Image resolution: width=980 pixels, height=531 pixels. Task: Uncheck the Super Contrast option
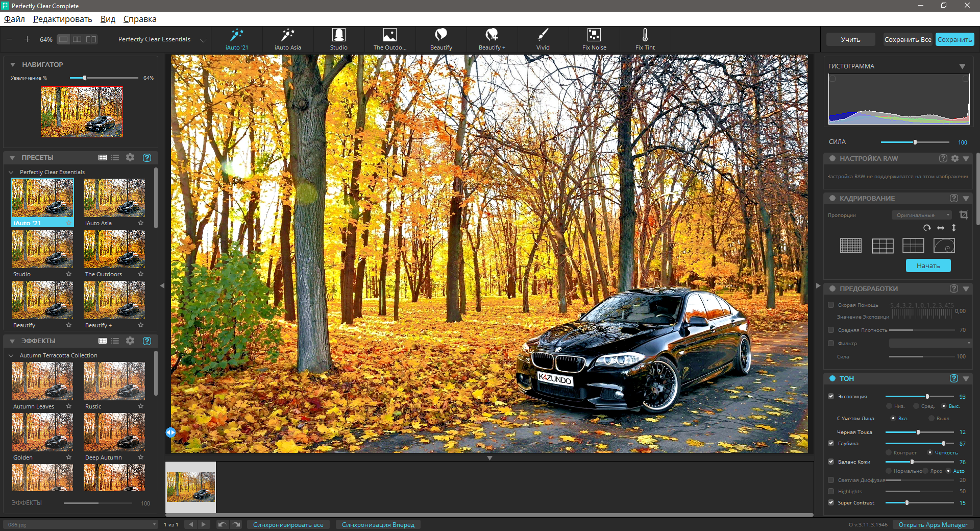click(831, 502)
